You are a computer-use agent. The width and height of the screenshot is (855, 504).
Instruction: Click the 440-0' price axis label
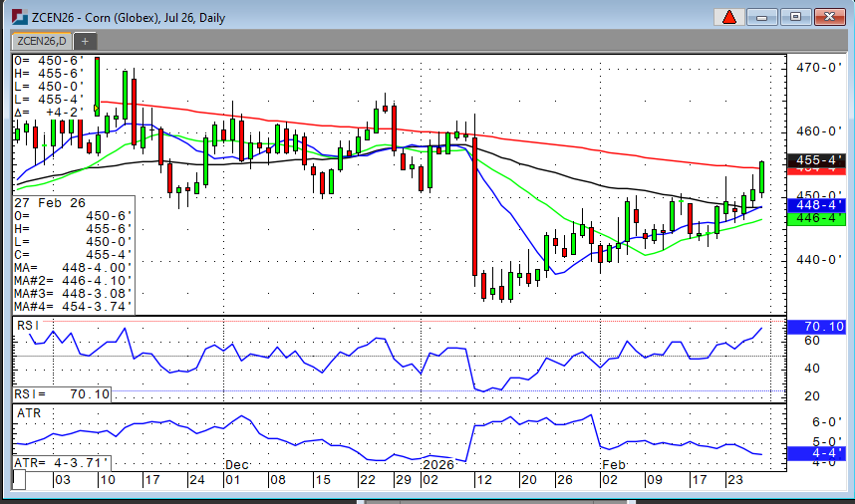[818, 260]
